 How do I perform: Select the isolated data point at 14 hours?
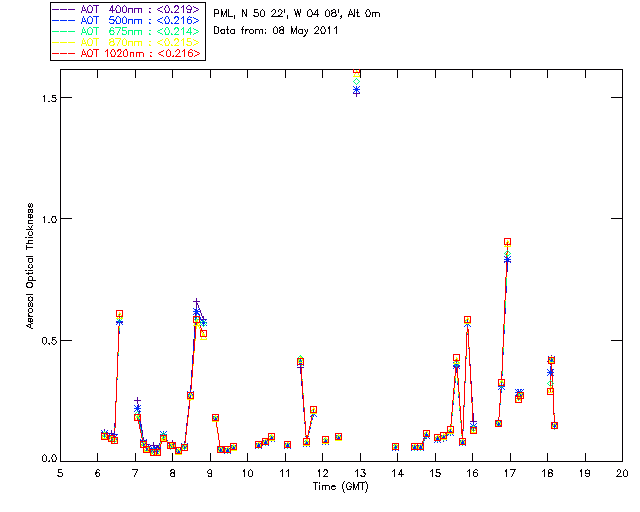pos(396,447)
